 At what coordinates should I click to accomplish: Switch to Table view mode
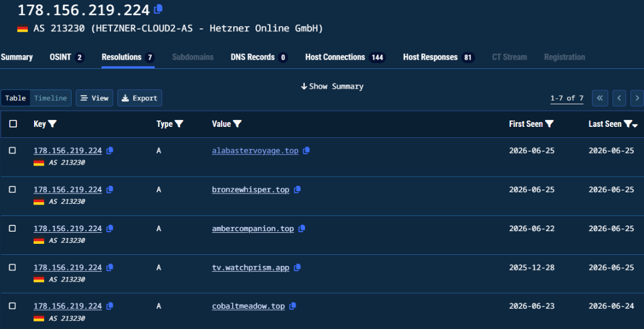pyautogui.click(x=16, y=98)
